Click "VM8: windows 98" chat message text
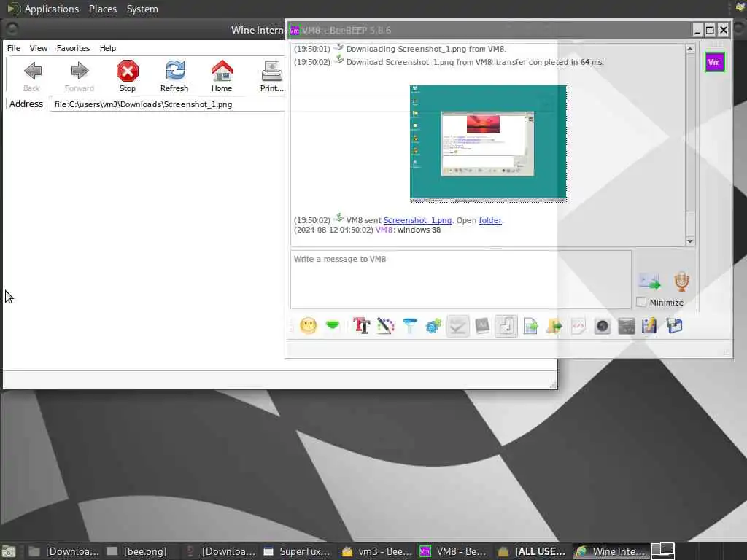This screenshot has height=560, width=747. tap(408, 230)
